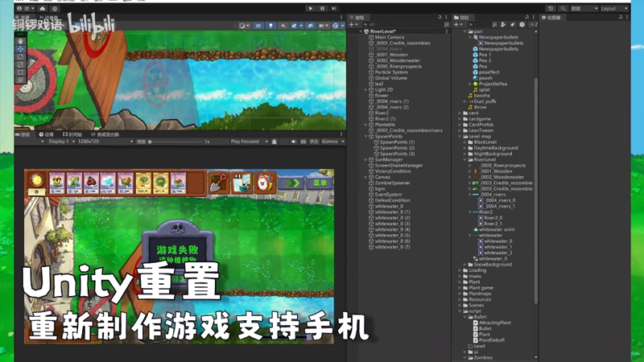Open the 1280x720 resolution dropdown
Image resolution: width=644 pixels, height=362 pixels.
tap(105, 142)
